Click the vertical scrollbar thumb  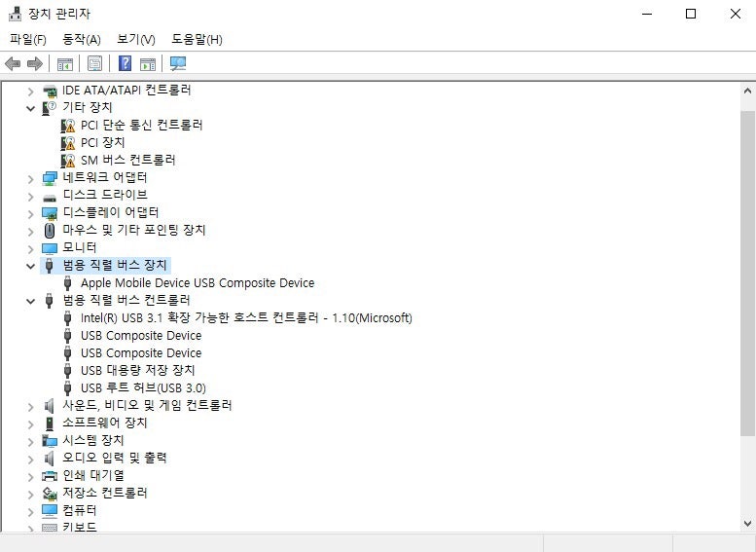748,274
